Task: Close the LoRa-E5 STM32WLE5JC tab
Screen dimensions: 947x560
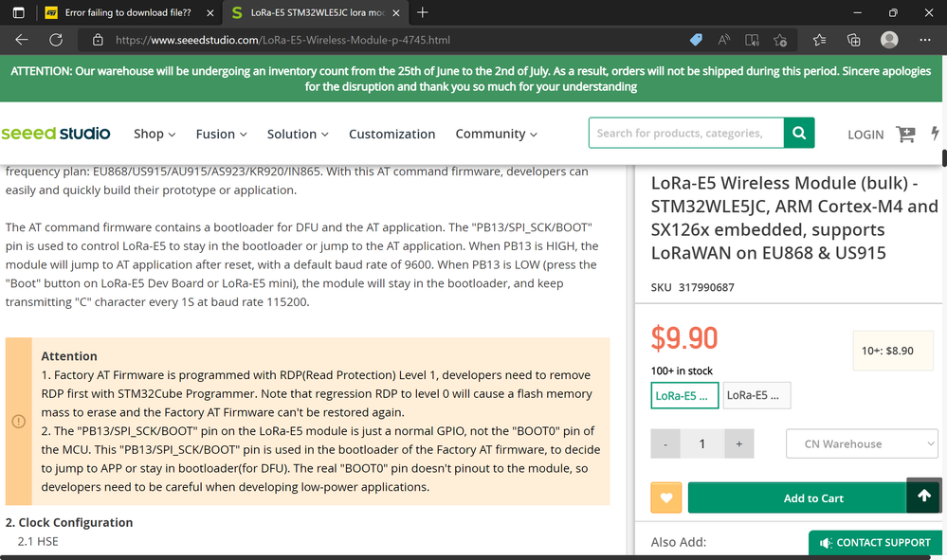Action: (396, 12)
